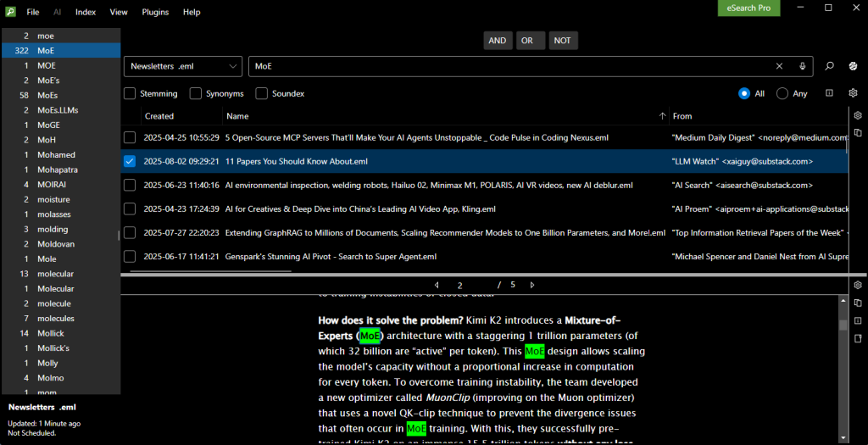
Task: Open the Plugins menu
Action: 155,12
